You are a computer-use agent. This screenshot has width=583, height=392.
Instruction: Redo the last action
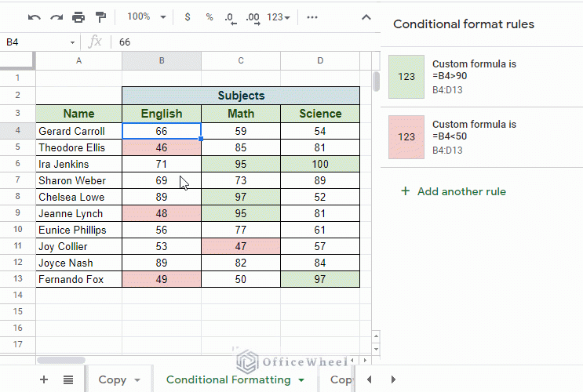pos(56,17)
